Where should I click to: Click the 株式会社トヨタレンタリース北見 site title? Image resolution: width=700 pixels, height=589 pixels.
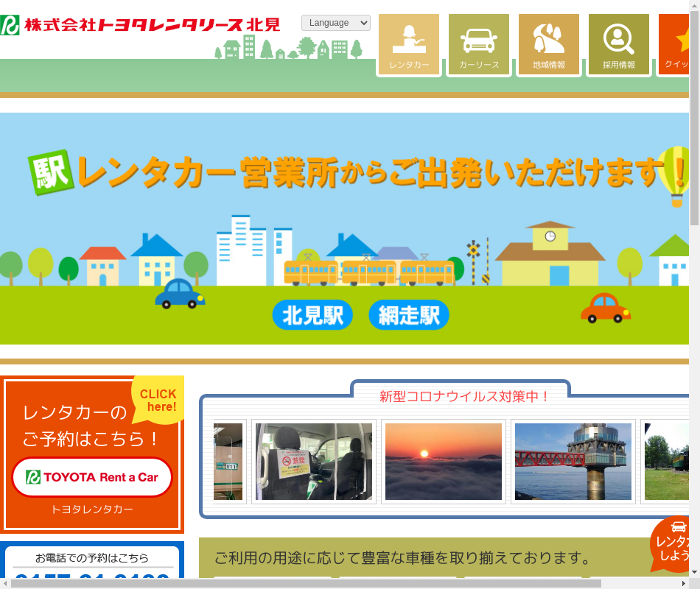point(153,25)
